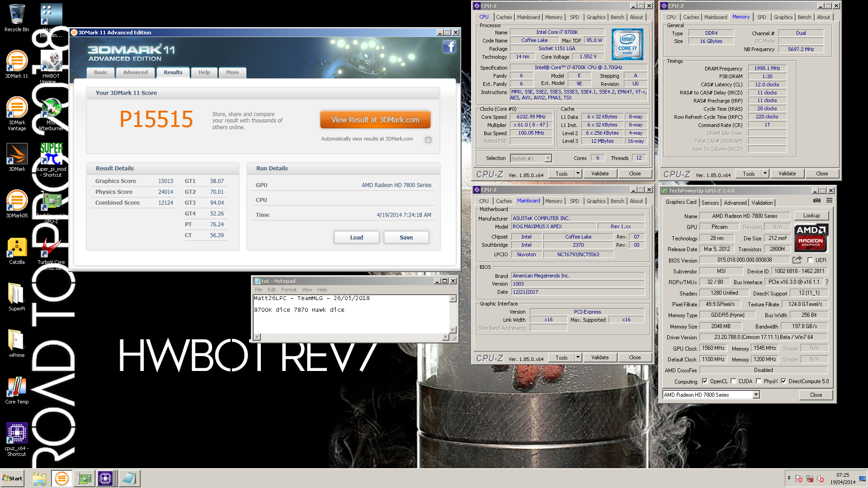Toggle the CUDA checkbox in GPU-Z
The image size is (868, 488).
coord(733,381)
